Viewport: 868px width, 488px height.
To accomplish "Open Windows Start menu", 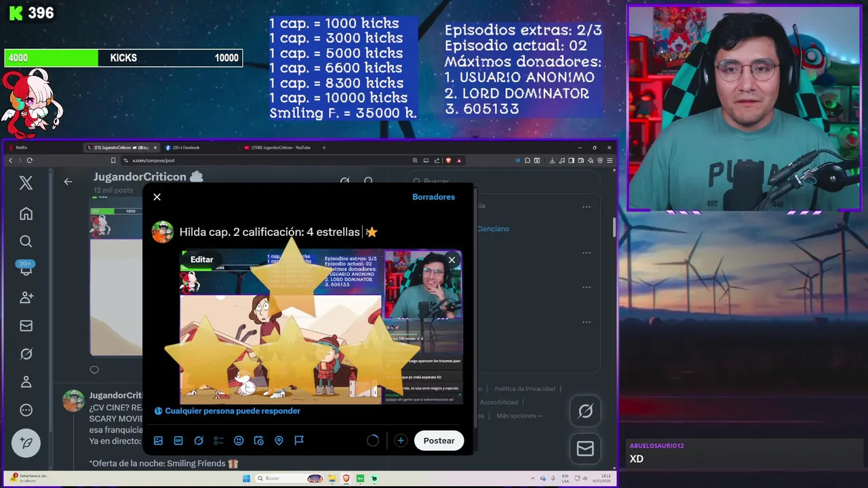I will coord(247,479).
